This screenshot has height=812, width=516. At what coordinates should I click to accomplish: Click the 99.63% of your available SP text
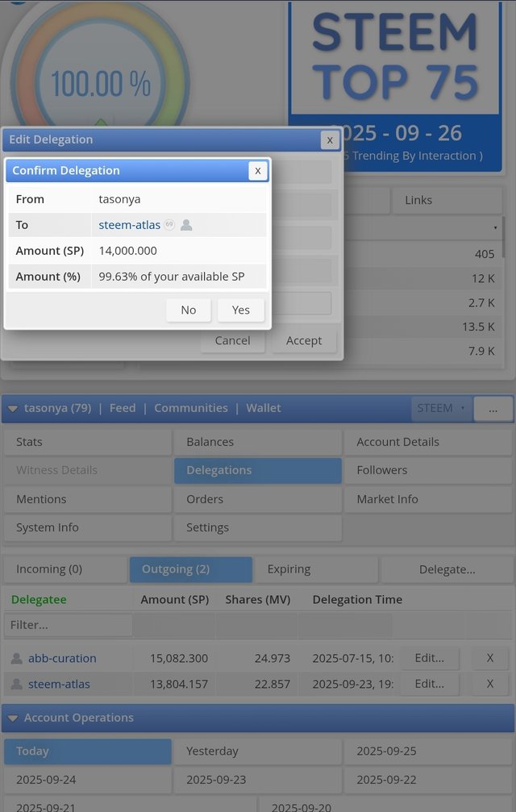coord(171,277)
